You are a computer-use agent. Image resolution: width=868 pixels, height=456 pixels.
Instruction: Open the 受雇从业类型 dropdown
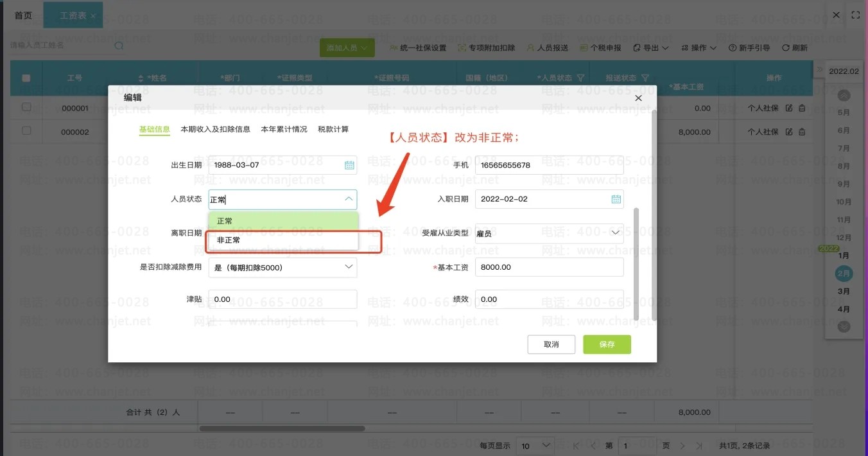549,233
